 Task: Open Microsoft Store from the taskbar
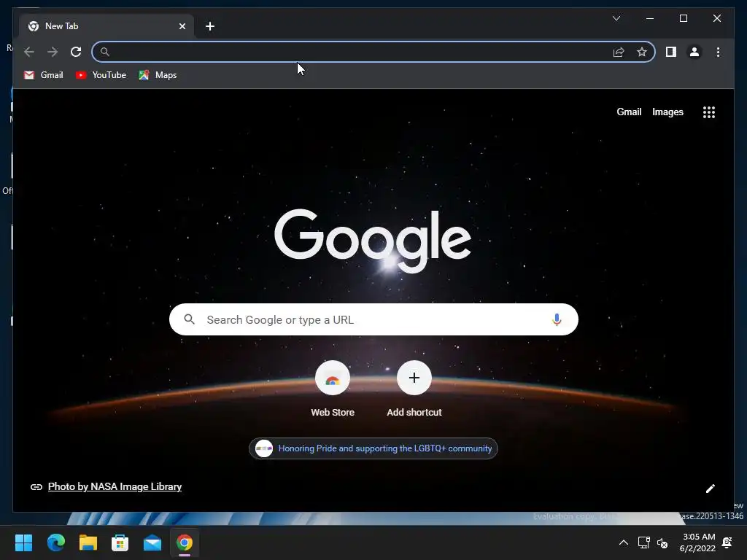120,542
